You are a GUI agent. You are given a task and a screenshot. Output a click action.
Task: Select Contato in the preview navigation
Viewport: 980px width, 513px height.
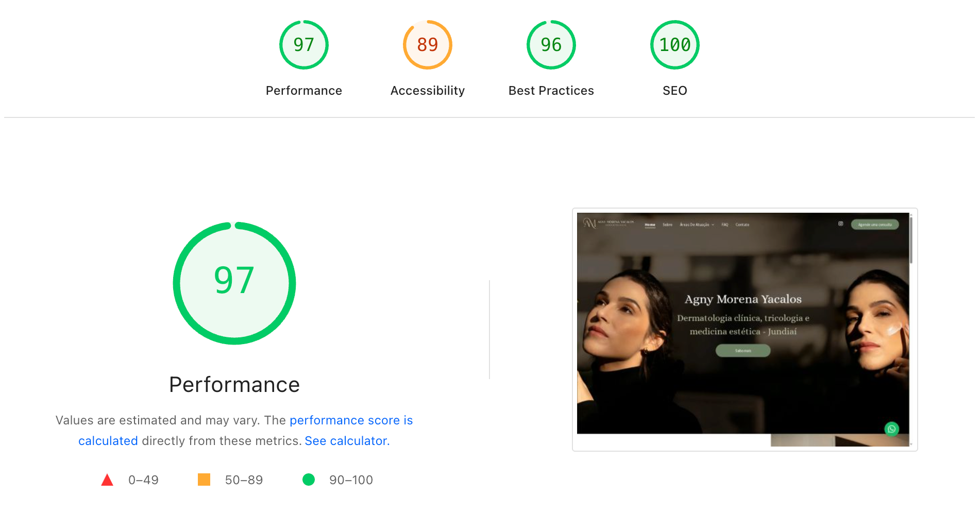pyautogui.click(x=742, y=225)
